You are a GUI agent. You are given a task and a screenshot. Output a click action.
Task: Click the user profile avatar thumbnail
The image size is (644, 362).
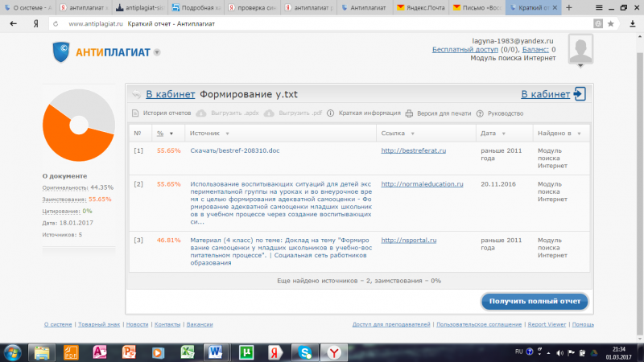pyautogui.click(x=580, y=49)
